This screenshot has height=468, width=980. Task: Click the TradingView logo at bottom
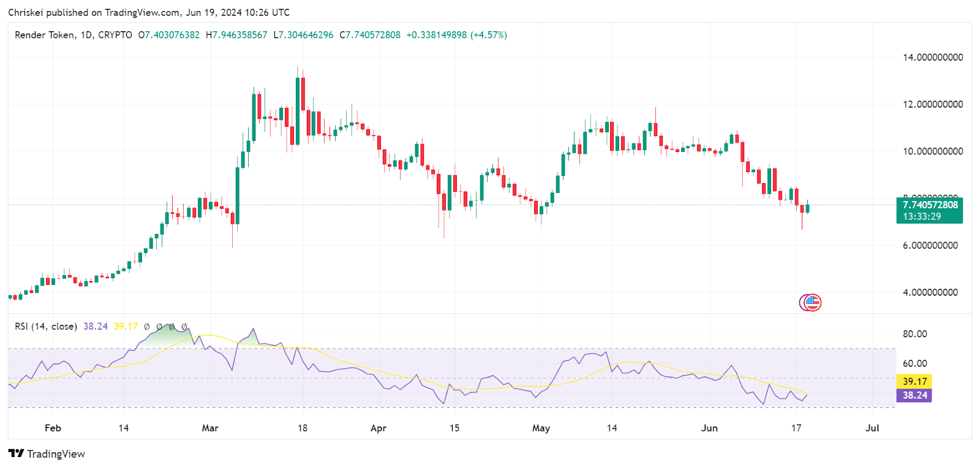tap(47, 454)
